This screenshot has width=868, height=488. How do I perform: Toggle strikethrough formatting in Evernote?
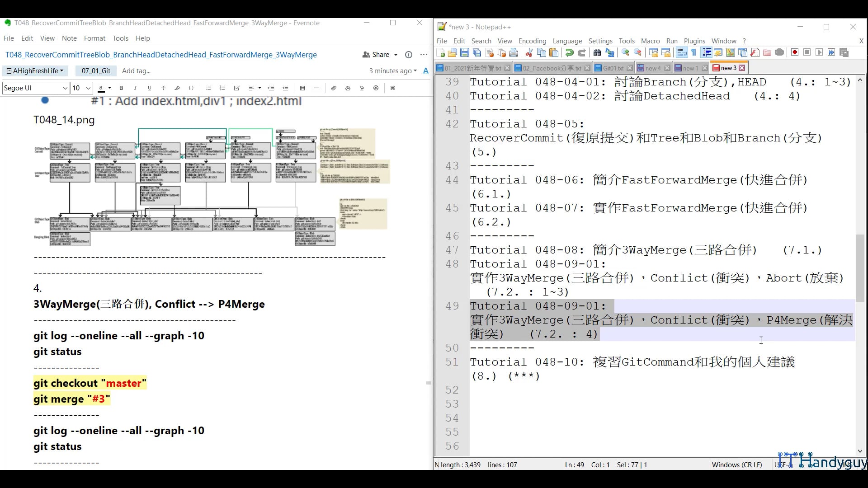pyautogui.click(x=163, y=88)
